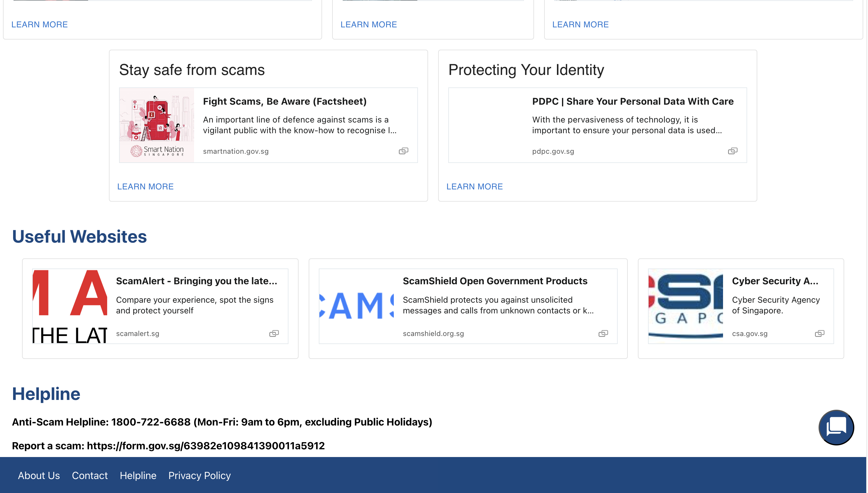This screenshot has width=868, height=493.
Task: Click link icon on PDPC personal data card
Action: (x=733, y=151)
